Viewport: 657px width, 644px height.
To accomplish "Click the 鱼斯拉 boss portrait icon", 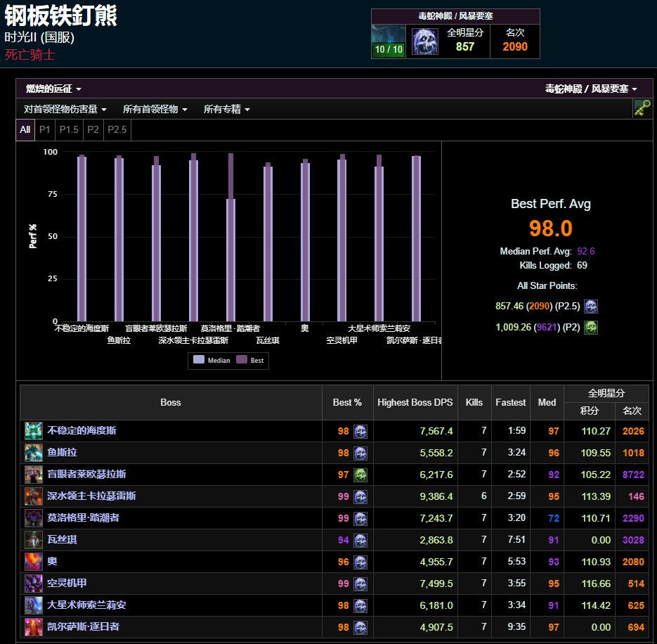I will (34, 453).
